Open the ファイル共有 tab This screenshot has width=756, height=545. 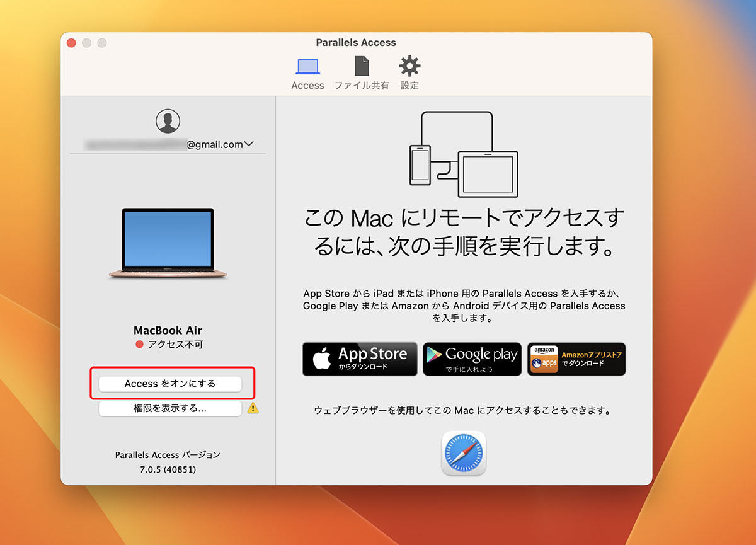click(x=362, y=73)
